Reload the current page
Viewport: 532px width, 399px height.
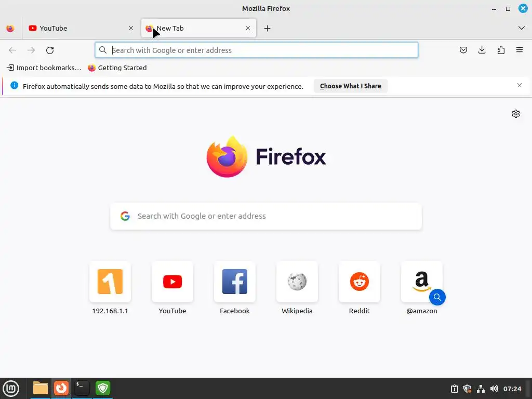point(50,50)
